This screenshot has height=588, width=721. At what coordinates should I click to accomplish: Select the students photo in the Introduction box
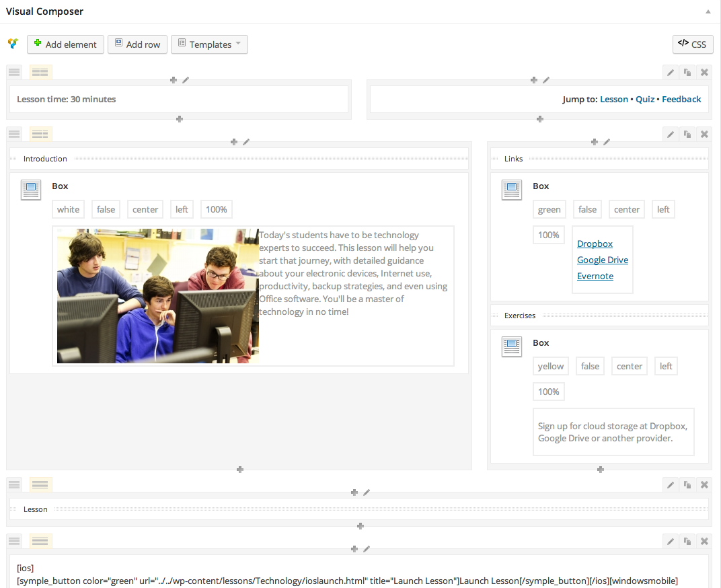point(157,296)
